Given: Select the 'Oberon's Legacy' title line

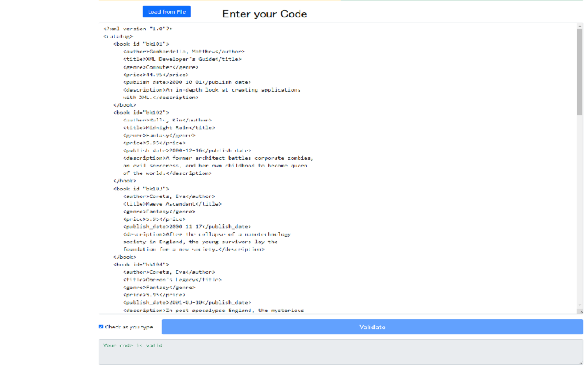Looking at the screenshot, I should coord(173,279).
